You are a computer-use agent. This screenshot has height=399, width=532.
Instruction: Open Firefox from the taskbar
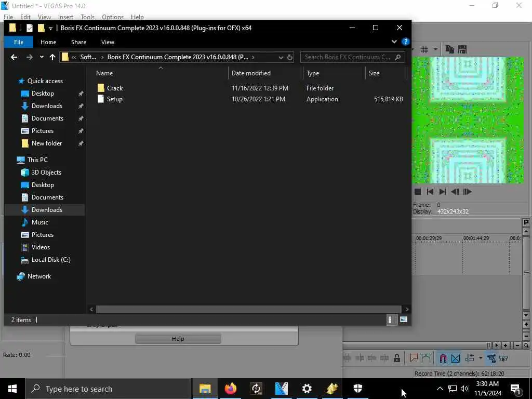[x=230, y=389]
